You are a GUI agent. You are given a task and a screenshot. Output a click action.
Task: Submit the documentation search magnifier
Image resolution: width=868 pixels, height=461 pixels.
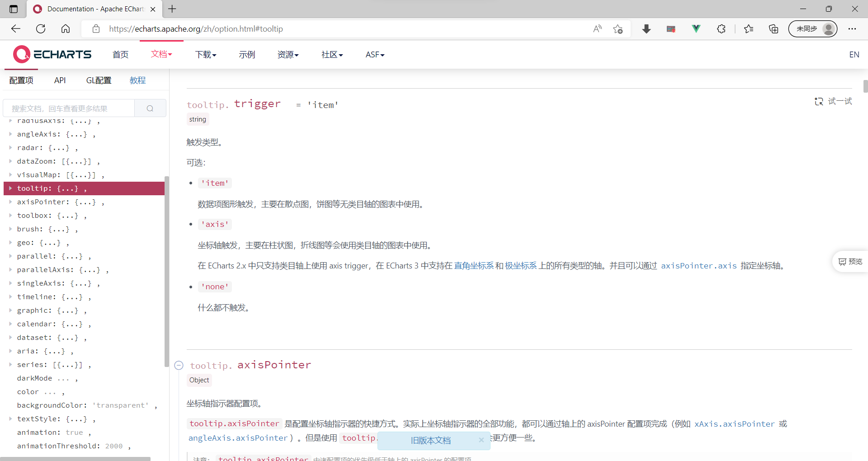point(150,108)
